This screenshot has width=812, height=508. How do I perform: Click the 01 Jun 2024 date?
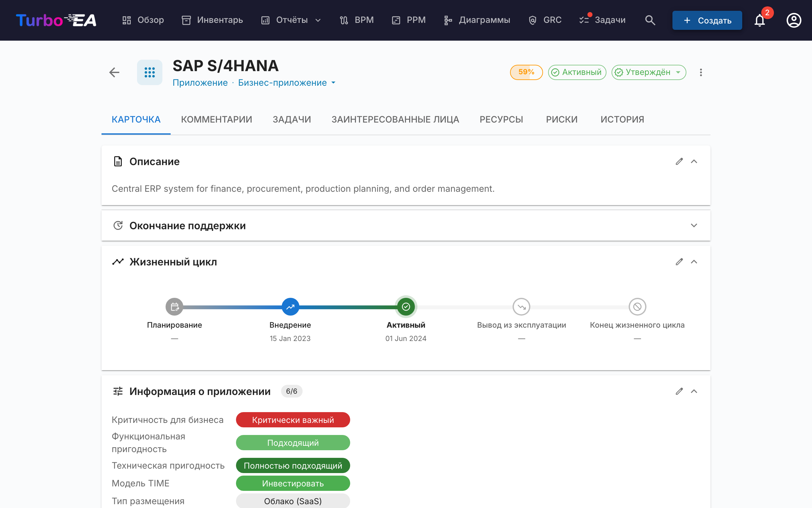pyautogui.click(x=406, y=338)
